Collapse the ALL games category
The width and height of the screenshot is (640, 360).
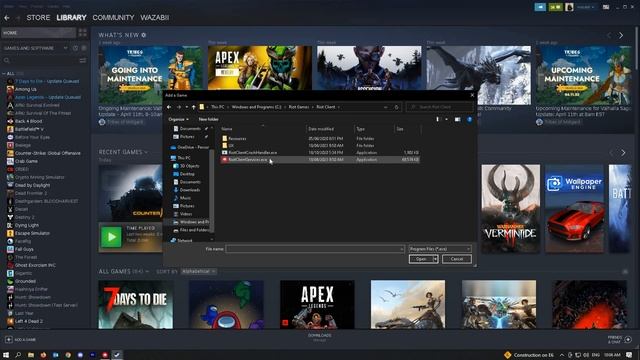[4, 73]
